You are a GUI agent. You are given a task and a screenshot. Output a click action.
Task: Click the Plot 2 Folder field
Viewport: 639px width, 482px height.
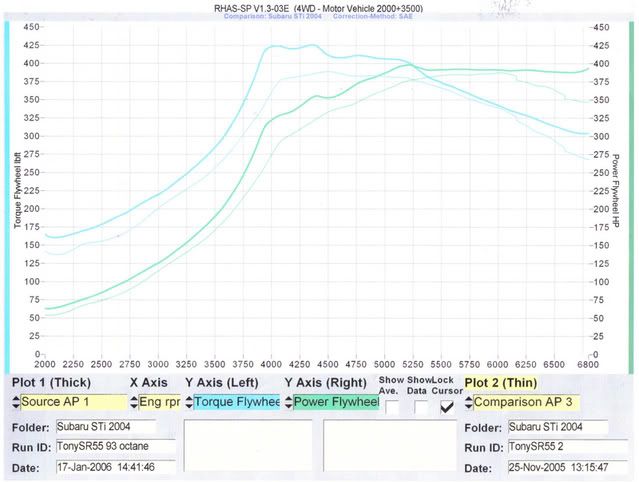pos(558,427)
